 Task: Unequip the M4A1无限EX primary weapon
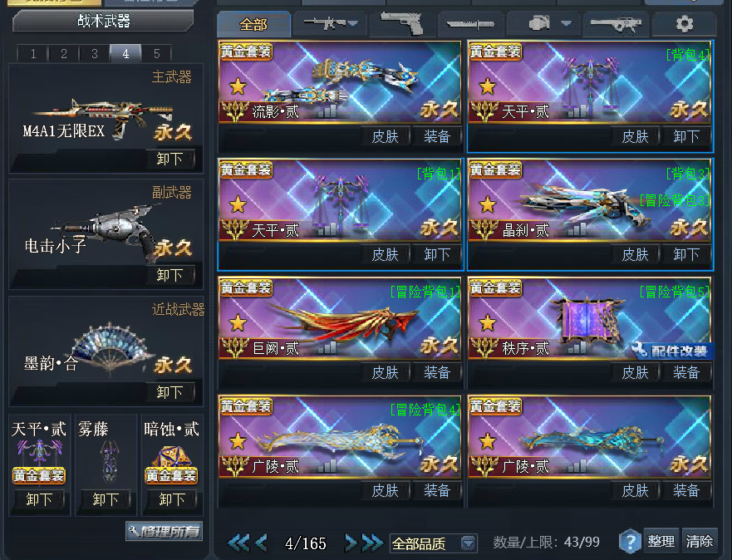(x=169, y=160)
